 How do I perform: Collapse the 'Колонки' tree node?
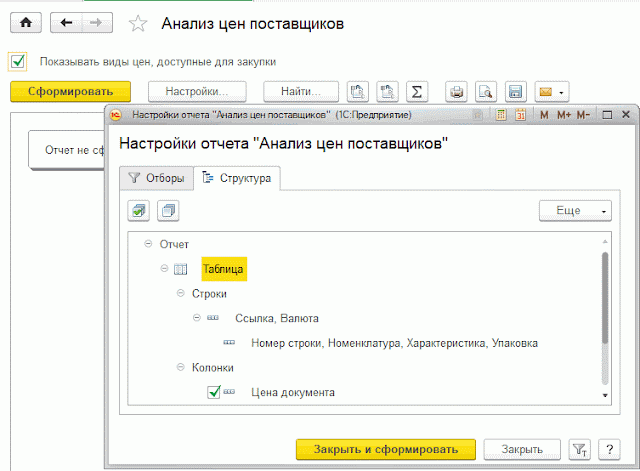tap(181, 367)
